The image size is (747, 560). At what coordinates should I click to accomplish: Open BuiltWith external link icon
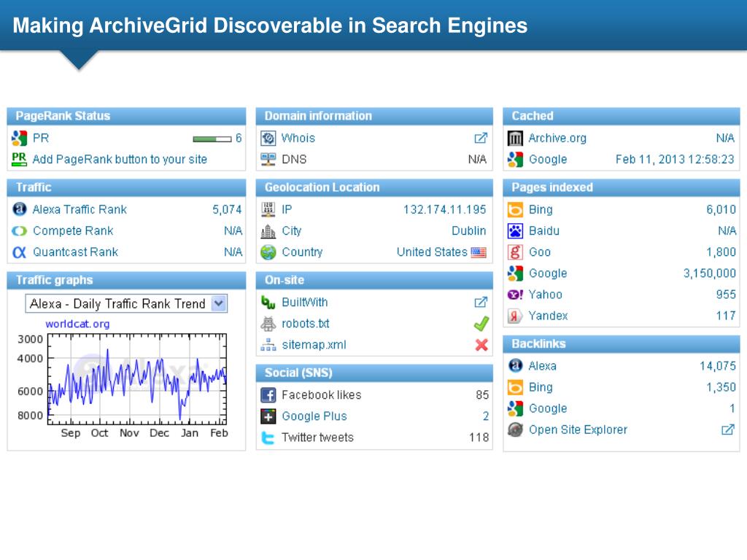coord(481,303)
